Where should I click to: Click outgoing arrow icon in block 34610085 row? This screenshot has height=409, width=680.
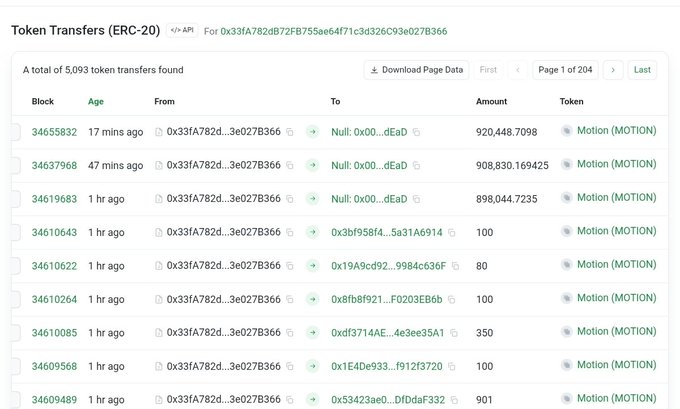click(312, 333)
